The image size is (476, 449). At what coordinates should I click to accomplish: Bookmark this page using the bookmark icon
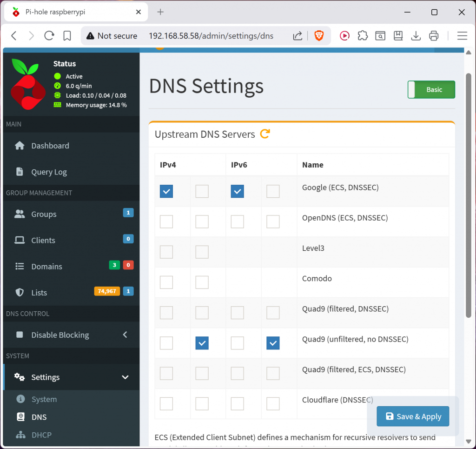pyautogui.click(x=67, y=36)
